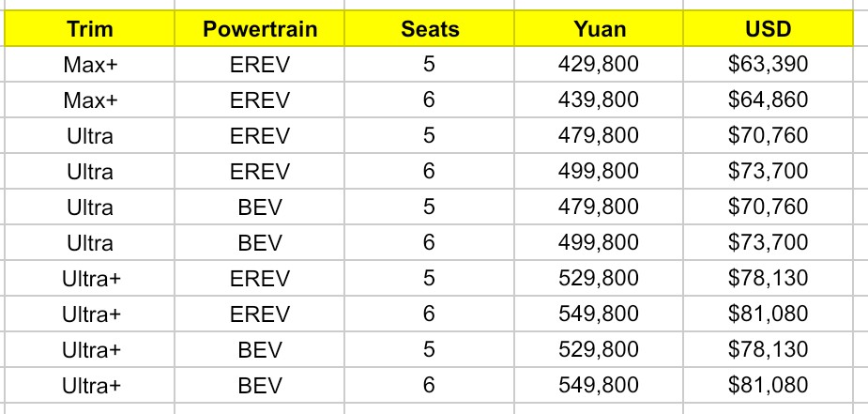Click the Seats cell in last row
The width and height of the screenshot is (868, 414).
[430, 385]
